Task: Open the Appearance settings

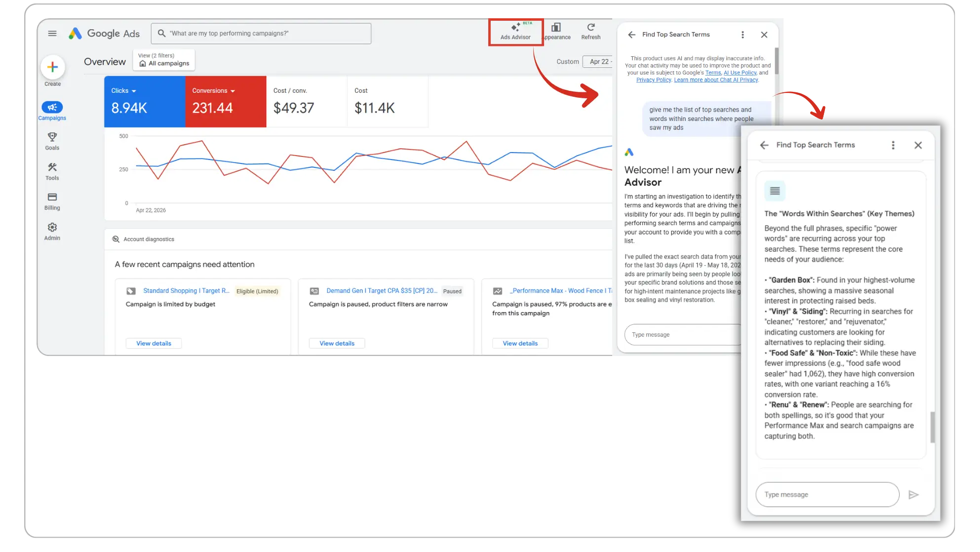Action: (x=556, y=32)
